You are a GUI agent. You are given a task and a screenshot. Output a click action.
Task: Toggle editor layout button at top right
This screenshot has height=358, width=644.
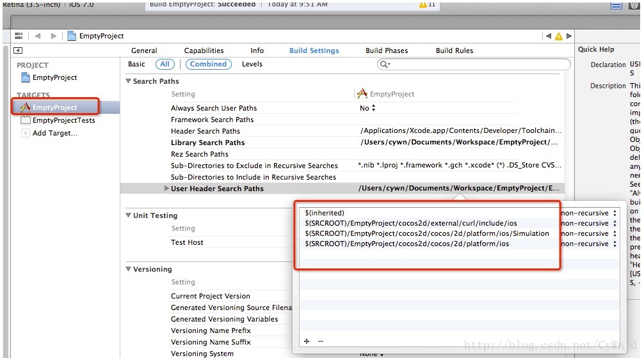pos(616,5)
